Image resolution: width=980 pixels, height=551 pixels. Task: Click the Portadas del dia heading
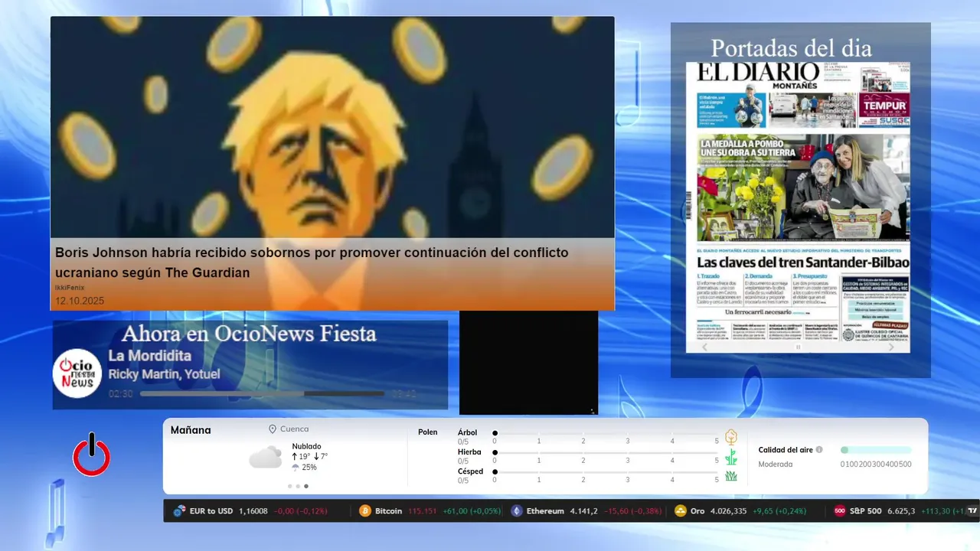point(791,48)
